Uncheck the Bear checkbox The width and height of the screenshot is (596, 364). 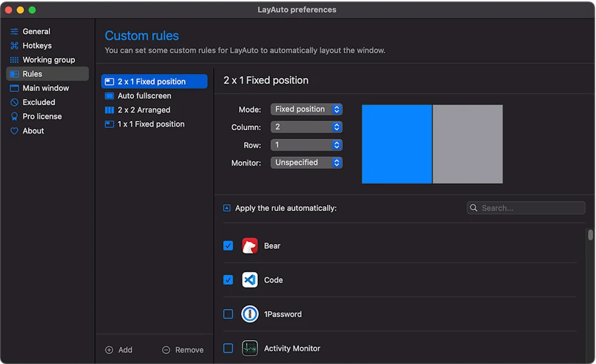pos(228,245)
